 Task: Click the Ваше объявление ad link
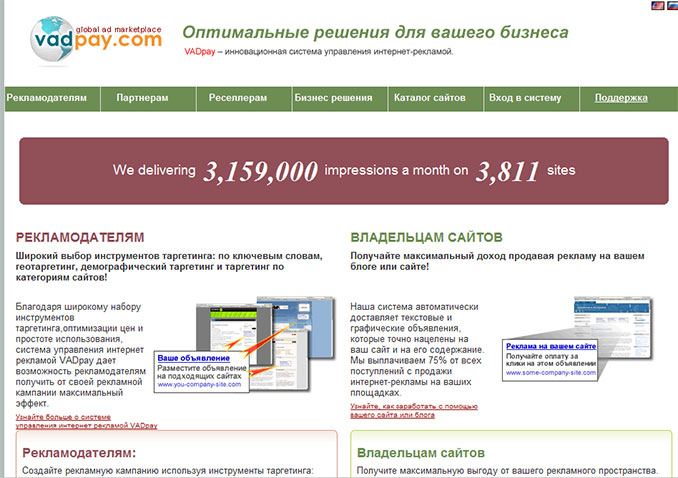coord(193,358)
